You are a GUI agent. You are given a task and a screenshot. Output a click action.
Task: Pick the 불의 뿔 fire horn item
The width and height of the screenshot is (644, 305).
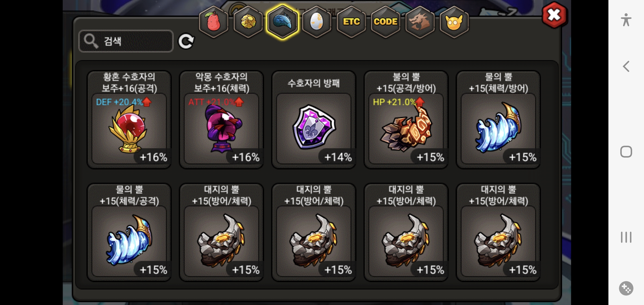click(x=406, y=120)
